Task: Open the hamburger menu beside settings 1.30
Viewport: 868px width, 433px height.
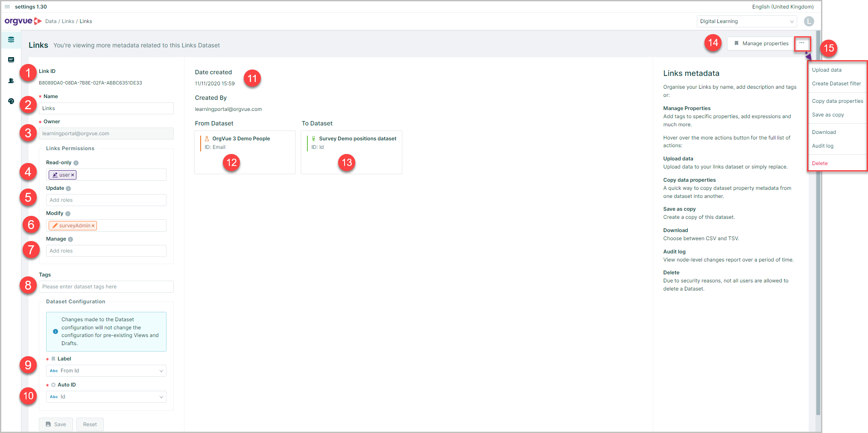Action: point(7,7)
